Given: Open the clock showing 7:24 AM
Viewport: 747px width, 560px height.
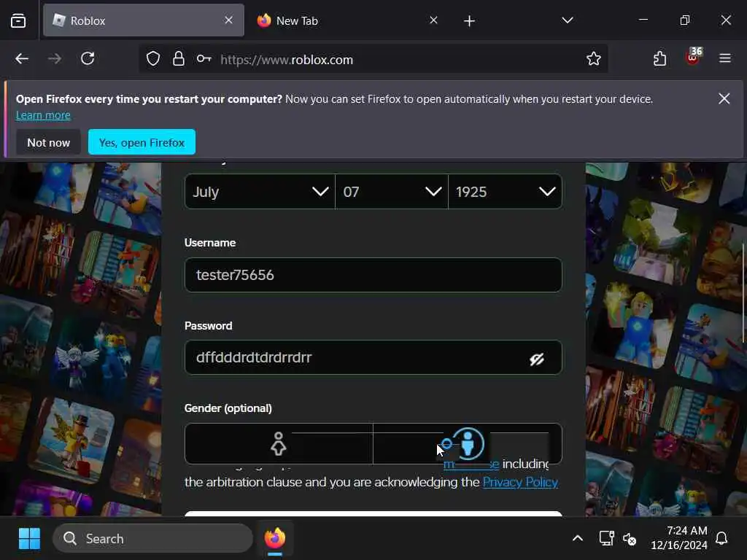Looking at the screenshot, I should (679, 538).
